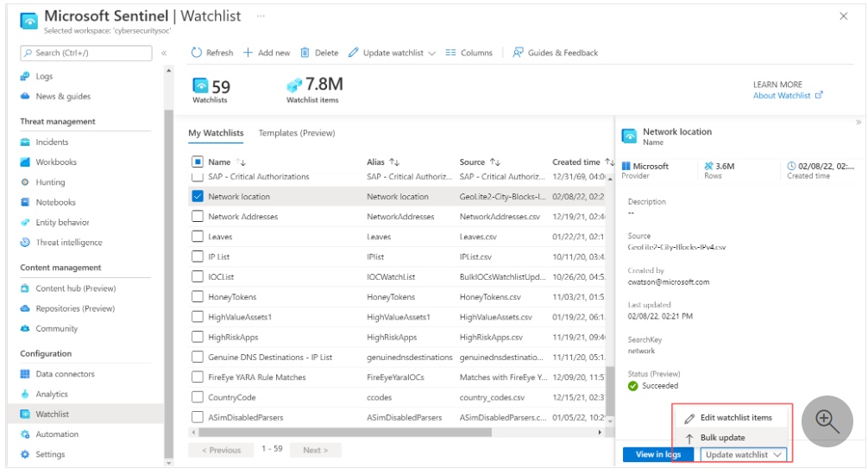Open Update watchlist dropdown in details pane

click(744, 454)
